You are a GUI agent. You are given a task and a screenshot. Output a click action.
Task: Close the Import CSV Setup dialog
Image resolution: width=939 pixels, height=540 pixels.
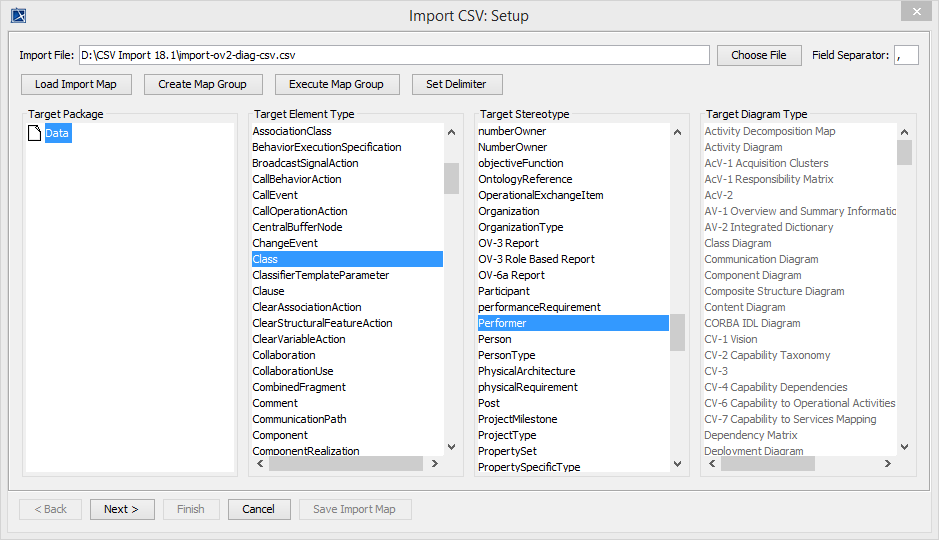(x=915, y=12)
